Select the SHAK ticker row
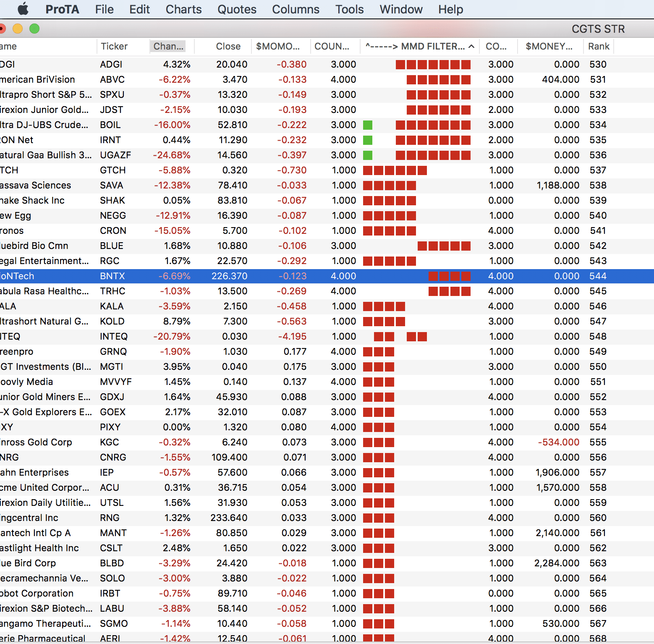The height and width of the screenshot is (644, 654). [112, 201]
